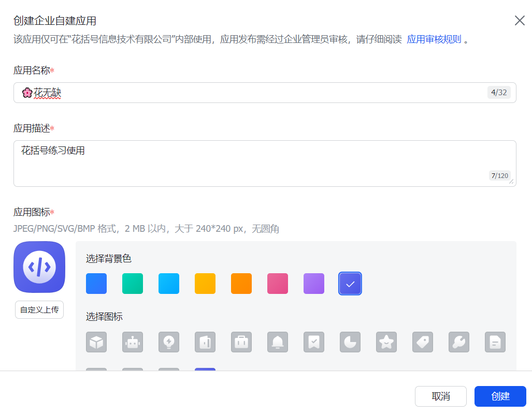Pick the pie chart icon
The image size is (532, 415).
[350, 342]
